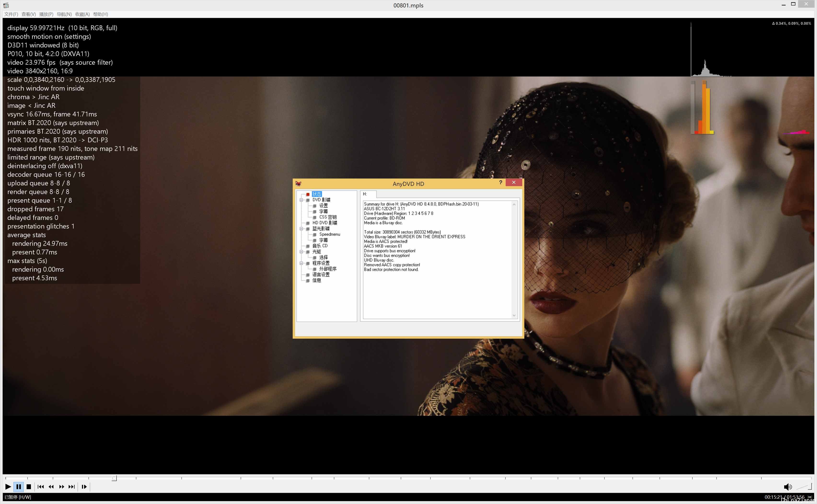Click the '已暂停 [H/W]' status bar text
The height and width of the screenshot is (504, 817).
(x=18, y=497)
